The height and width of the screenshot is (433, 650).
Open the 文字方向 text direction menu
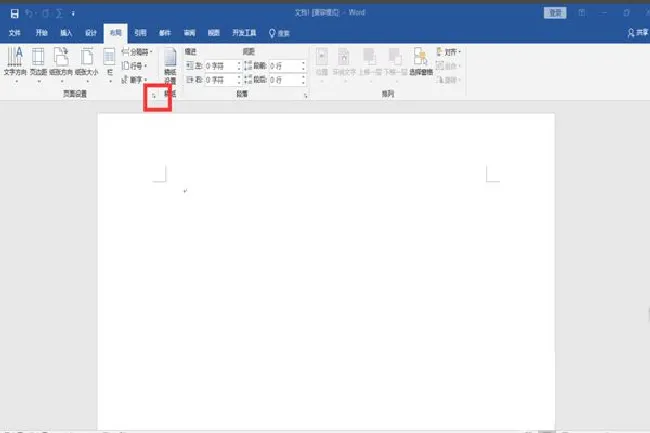tap(15, 64)
